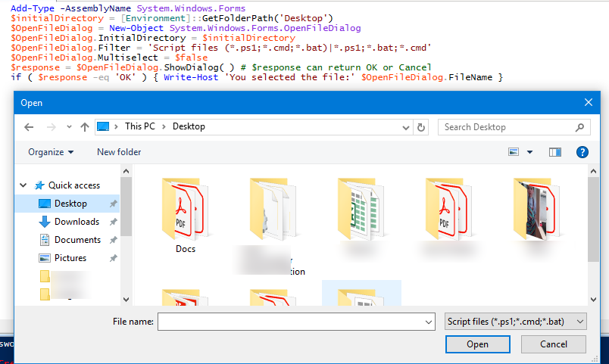Go back using the Back arrow
Screen dimensions: 609x364
click(29, 127)
